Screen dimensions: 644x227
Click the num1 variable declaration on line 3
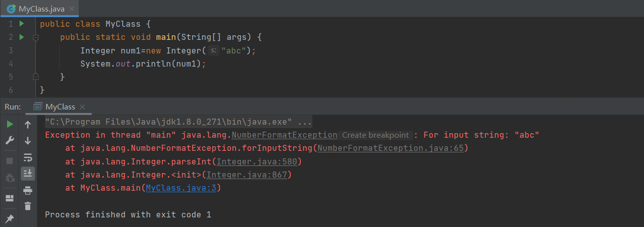130,50
